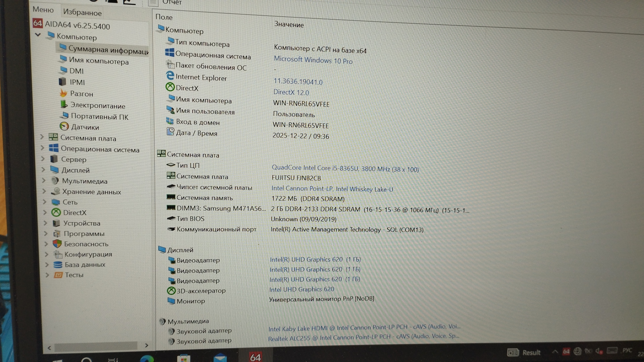Click the sidebar horizontal scrollbar right arrow
The height and width of the screenshot is (362, 644).
(146, 345)
